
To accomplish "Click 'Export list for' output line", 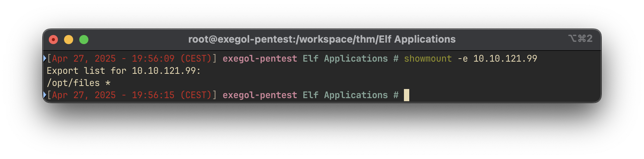I will [124, 71].
